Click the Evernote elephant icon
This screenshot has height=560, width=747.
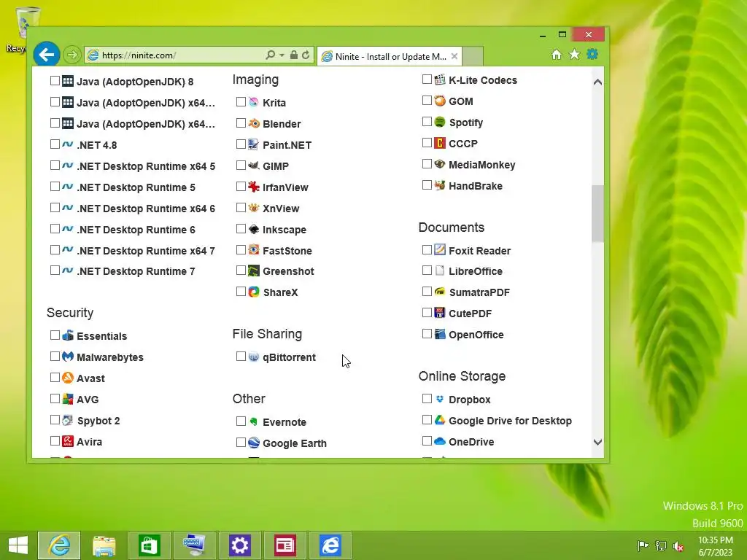(253, 422)
